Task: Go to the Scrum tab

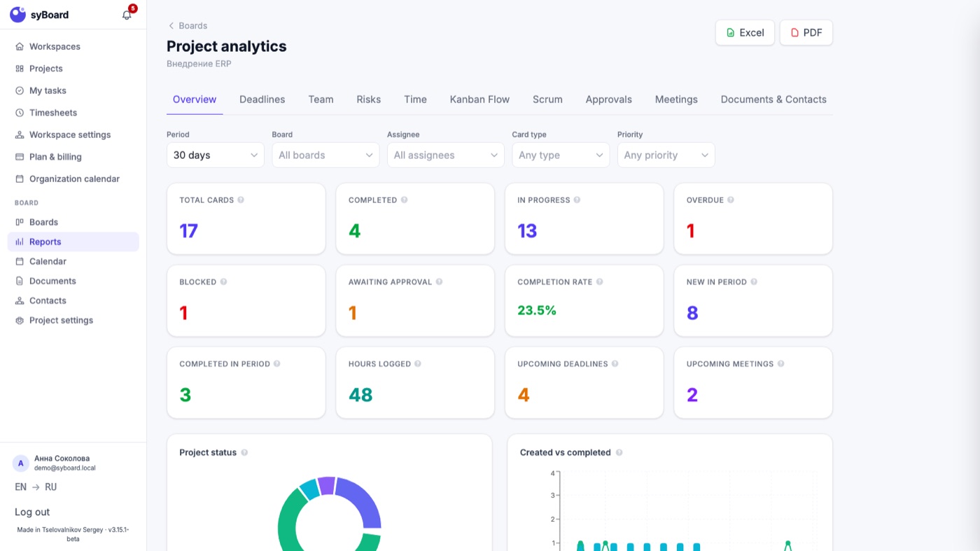Action: [547, 99]
